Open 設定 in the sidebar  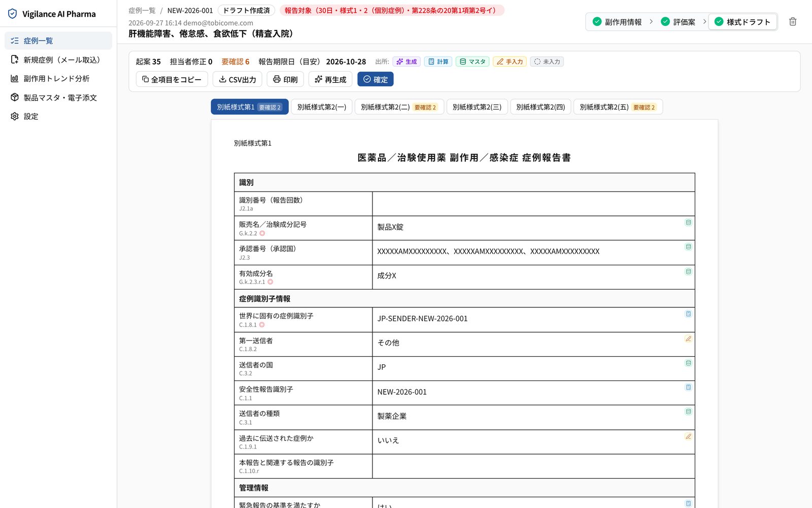58,116
